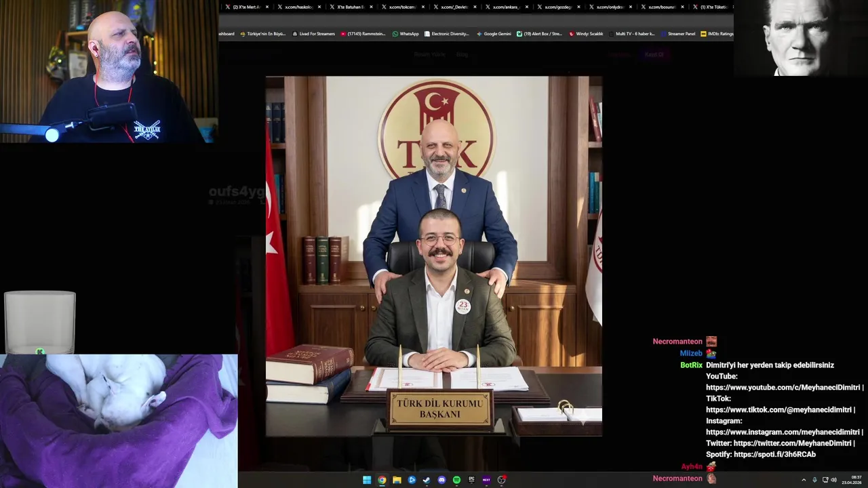This screenshot has width=868, height=488.
Task: Close the x.com/onlydra tab
Action: pyautogui.click(x=631, y=7)
